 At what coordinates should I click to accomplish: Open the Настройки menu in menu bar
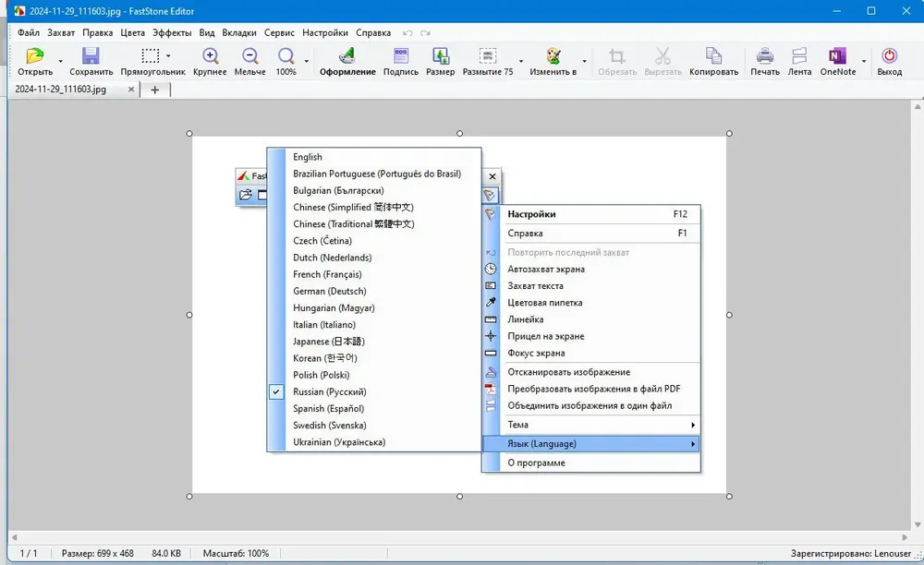pos(325,33)
